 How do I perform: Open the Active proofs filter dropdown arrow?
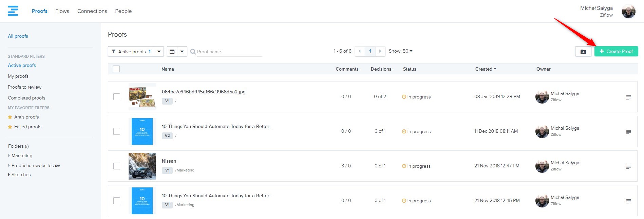(159, 52)
